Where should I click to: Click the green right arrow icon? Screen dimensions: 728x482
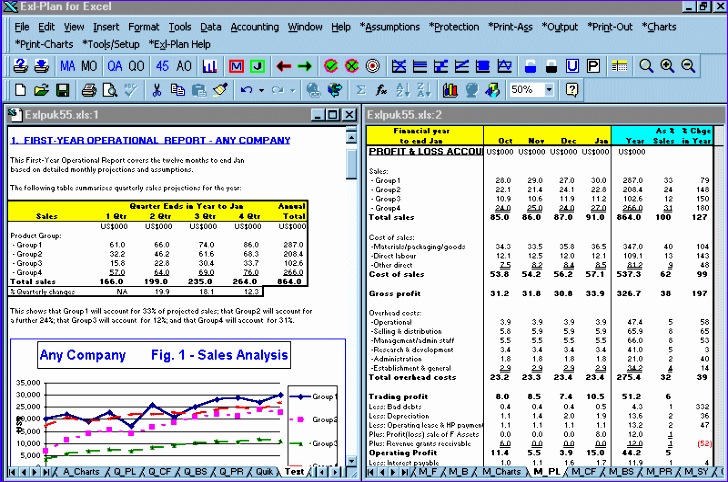pos(305,66)
